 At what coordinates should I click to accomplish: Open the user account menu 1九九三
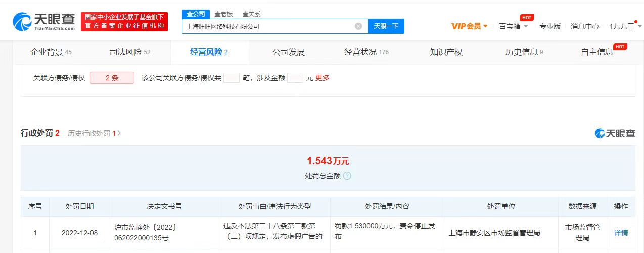point(622,26)
